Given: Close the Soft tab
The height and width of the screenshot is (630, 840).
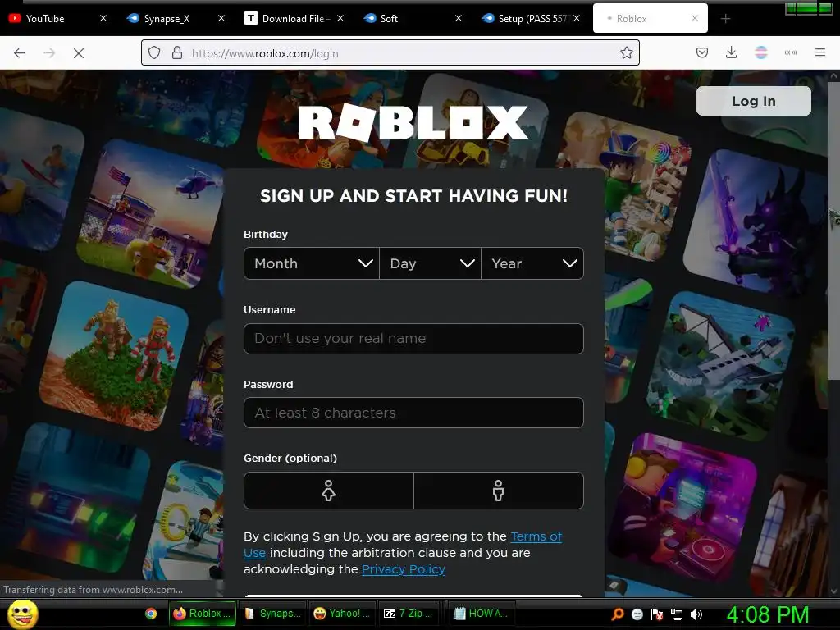Looking at the screenshot, I should click(x=459, y=18).
